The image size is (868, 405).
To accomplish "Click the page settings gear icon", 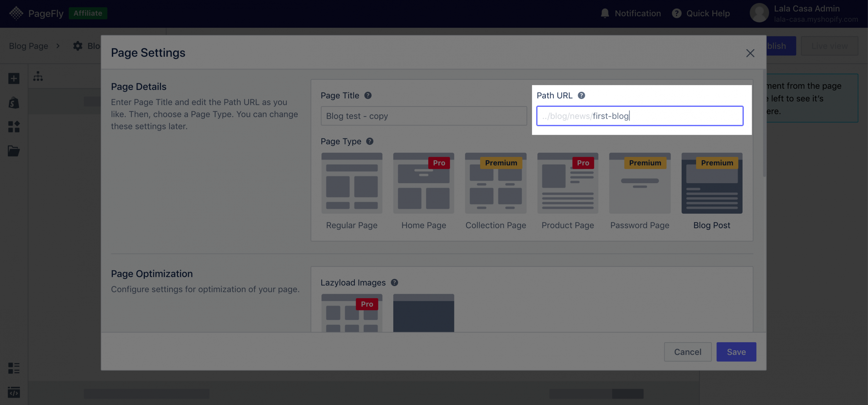I will pos(78,46).
